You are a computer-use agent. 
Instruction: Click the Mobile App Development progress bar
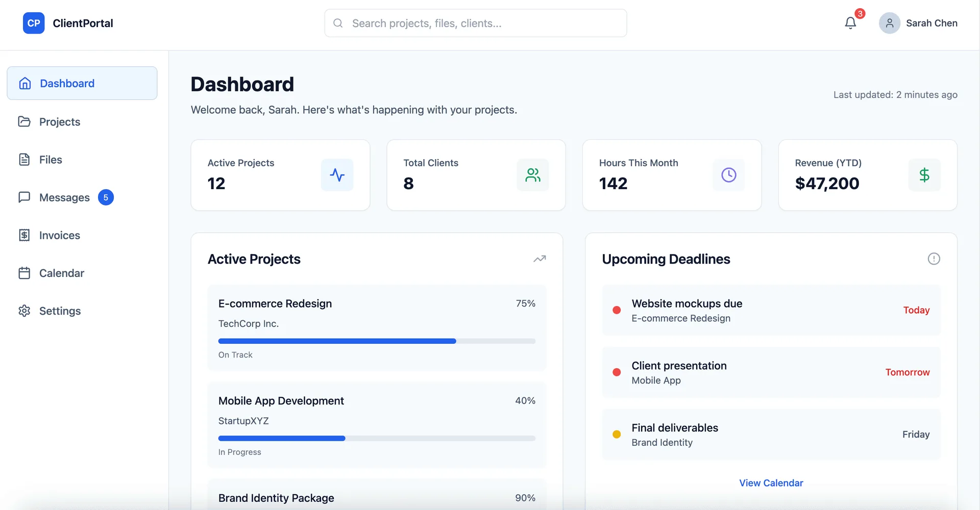pyautogui.click(x=377, y=438)
